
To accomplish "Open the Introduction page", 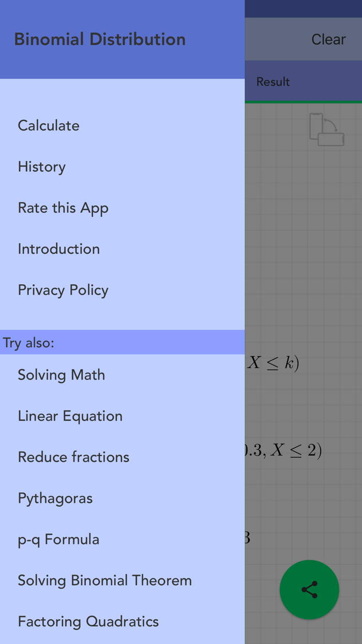I will click(x=58, y=249).
